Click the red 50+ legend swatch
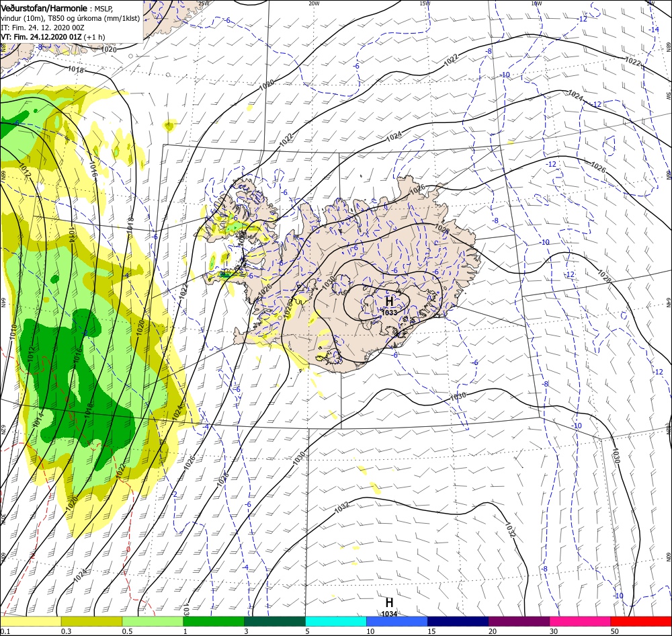 tap(641, 621)
